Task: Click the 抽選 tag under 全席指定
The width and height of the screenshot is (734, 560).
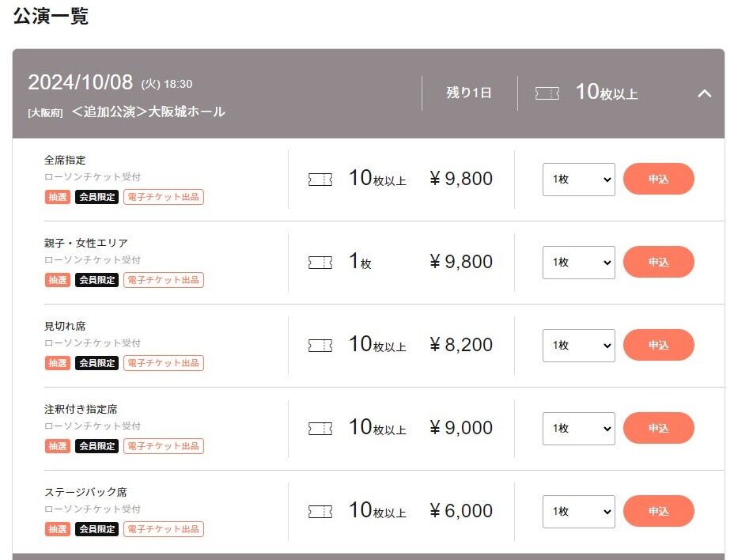Action: [x=57, y=197]
